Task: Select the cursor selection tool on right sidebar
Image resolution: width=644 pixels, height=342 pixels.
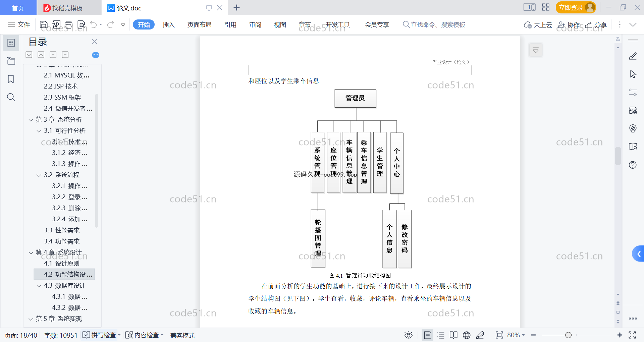Action: (x=633, y=74)
